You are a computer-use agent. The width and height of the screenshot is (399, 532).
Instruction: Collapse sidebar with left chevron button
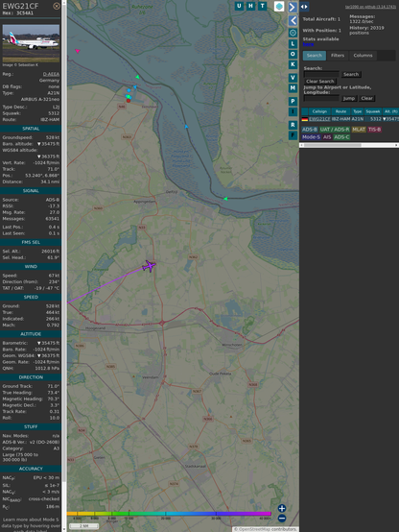[x=293, y=20]
